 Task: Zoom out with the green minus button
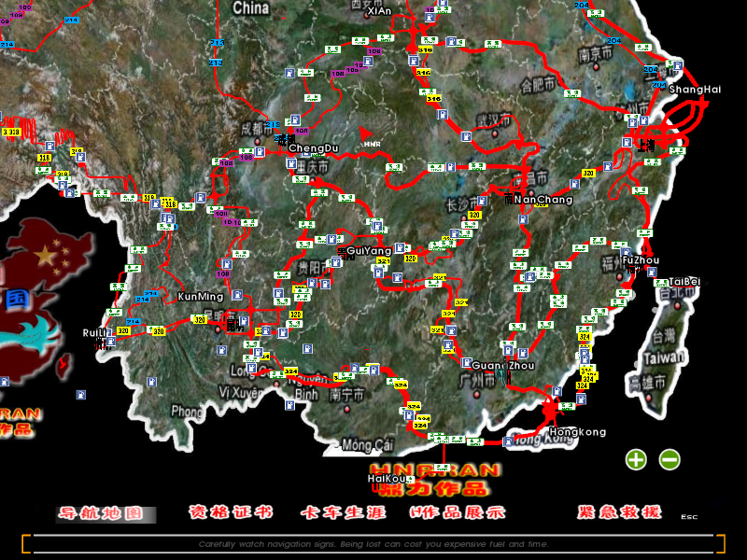(x=669, y=459)
